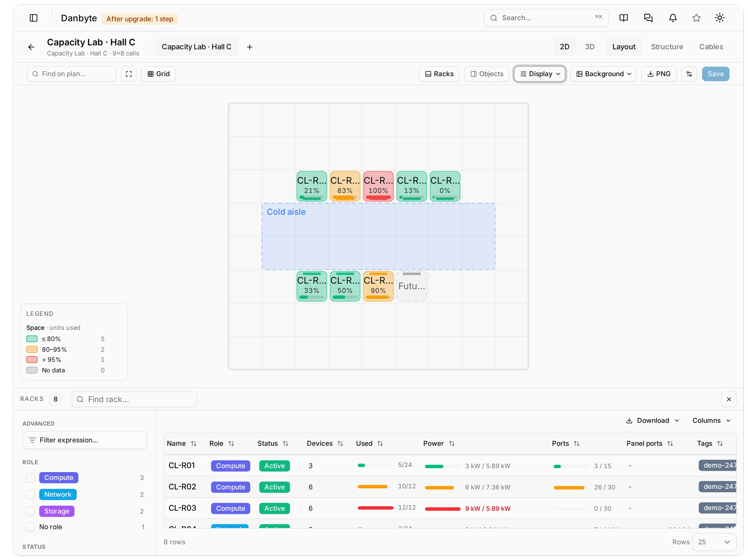Select the Structure tab
Viewport: 748px width, 560px height.
pos(667,47)
